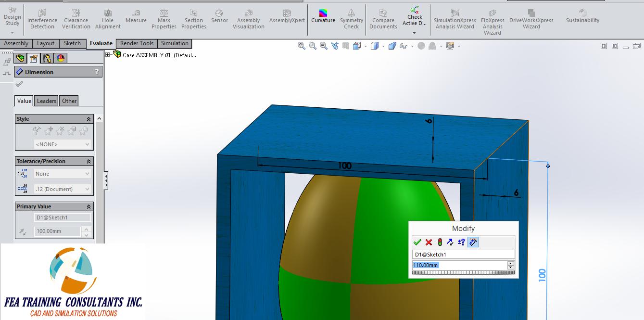Increase value with Modify spinner up arrow

click(x=511, y=263)
